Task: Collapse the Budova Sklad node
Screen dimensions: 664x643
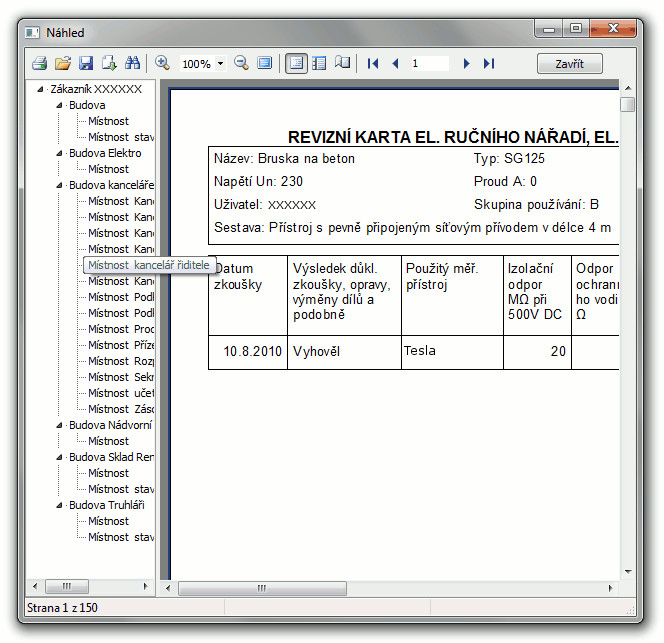Action: pyautogui.click(x=59, y=457)
